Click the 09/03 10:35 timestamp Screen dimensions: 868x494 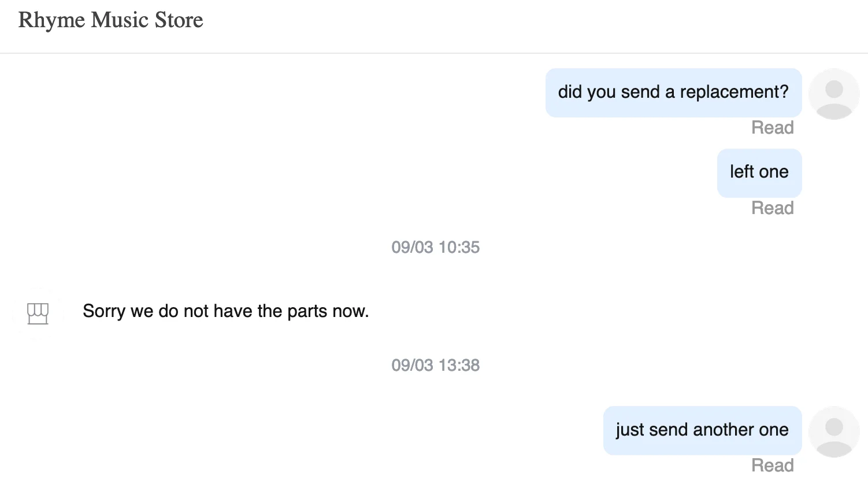click(435, 248)
